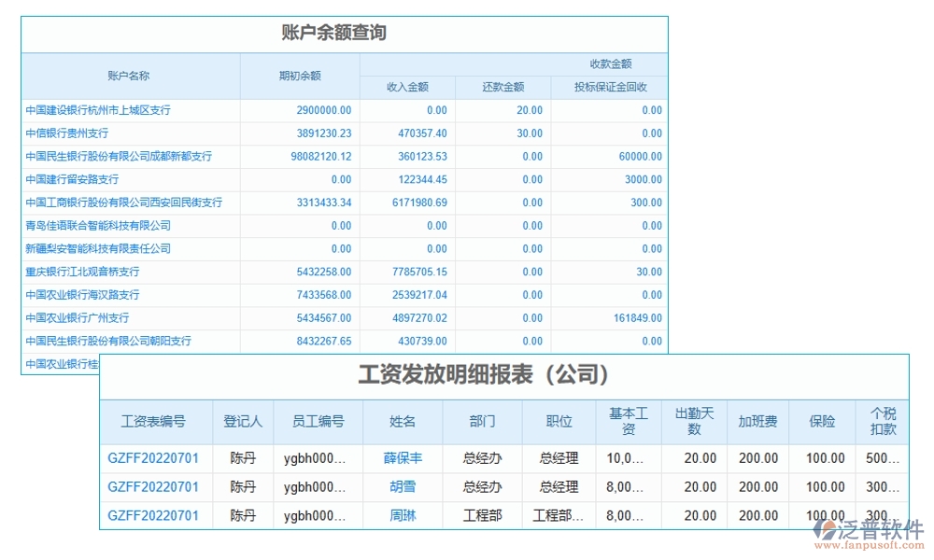Open 中信银行贵州支行 account record
Image resolution: width=934 pixels, height=560 pixels.
click(x=70, y=133)
